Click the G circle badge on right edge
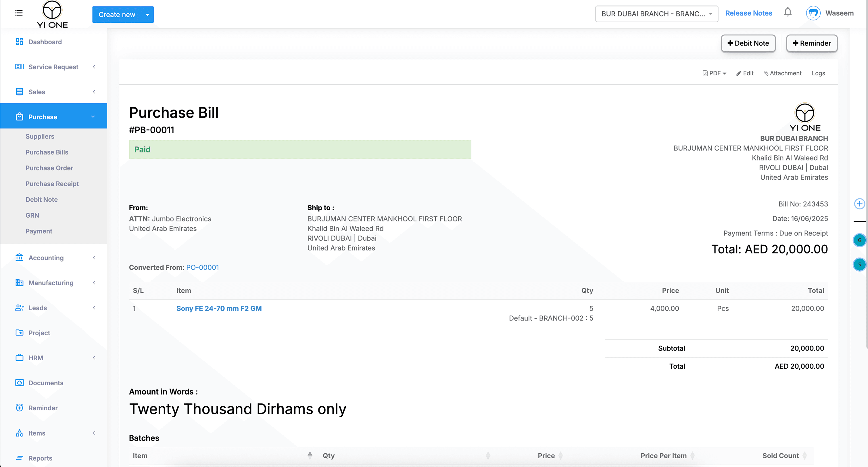This screenshot has height=467, width=868. [x=859, y=240]
